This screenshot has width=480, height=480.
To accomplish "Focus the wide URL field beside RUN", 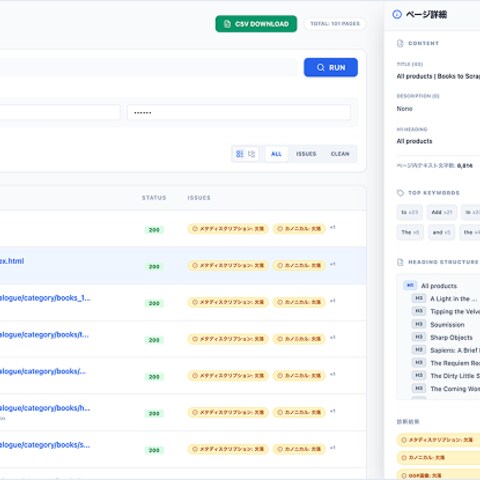I will coord(148,67).
